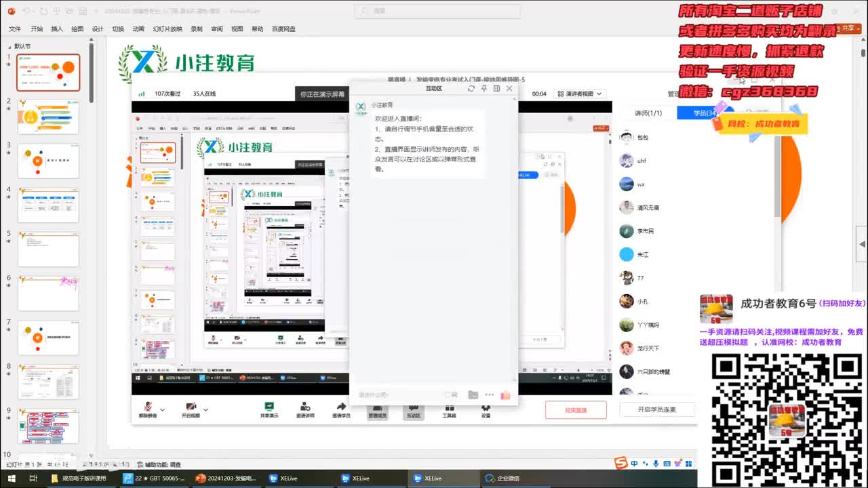Open the 百度网盘 ribbon tab
The width and height of the screenshot is (868, 488).
pyautogui.click(x=283, y=29)
